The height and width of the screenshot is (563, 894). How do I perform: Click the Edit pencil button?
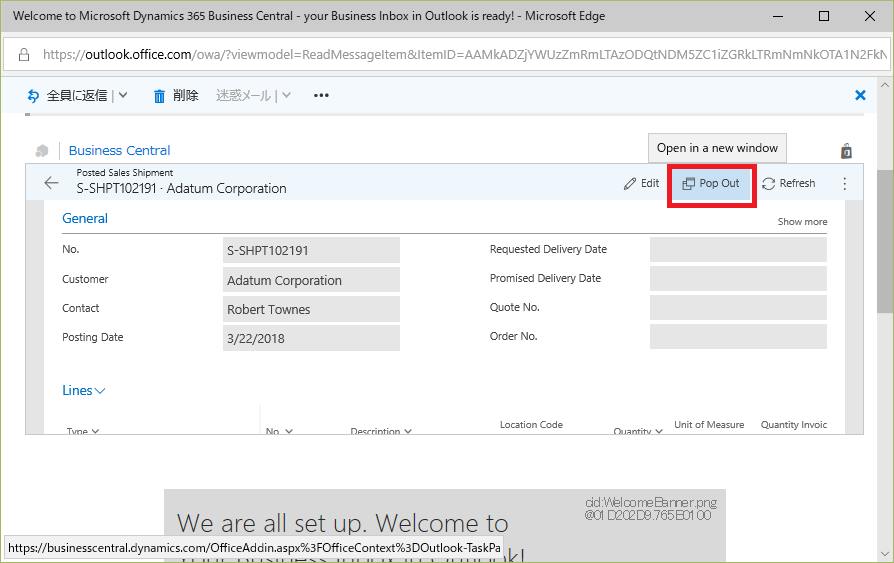click(x=641, y=183)
